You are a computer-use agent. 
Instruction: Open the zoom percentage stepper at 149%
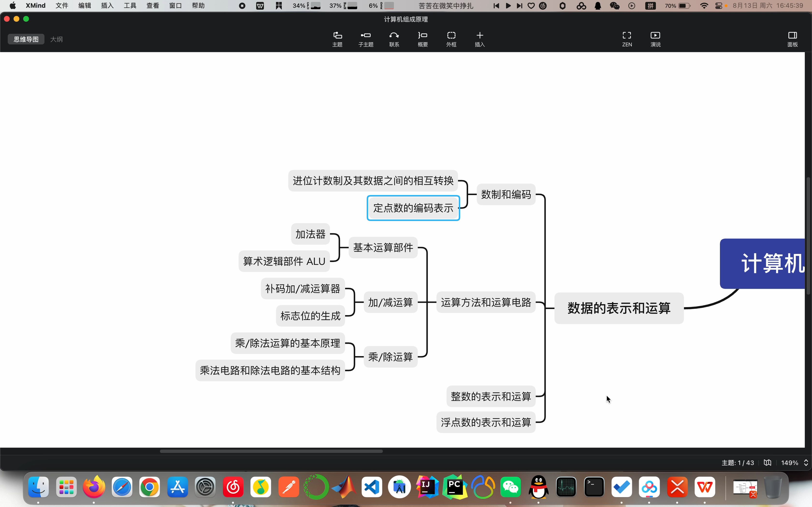coord(806,463)
